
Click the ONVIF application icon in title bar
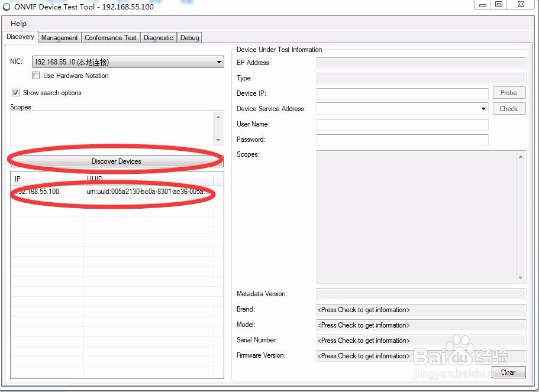[7, 7]
